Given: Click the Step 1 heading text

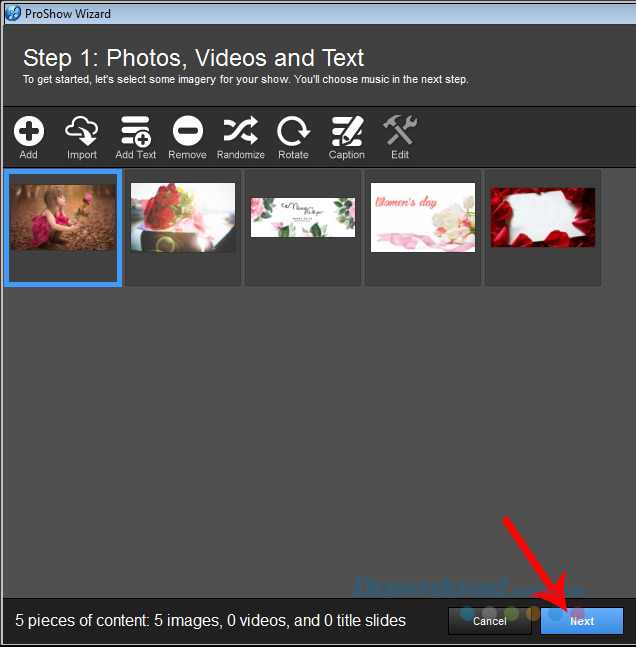Looking at the screenshot, I should (x=193, y=58).
